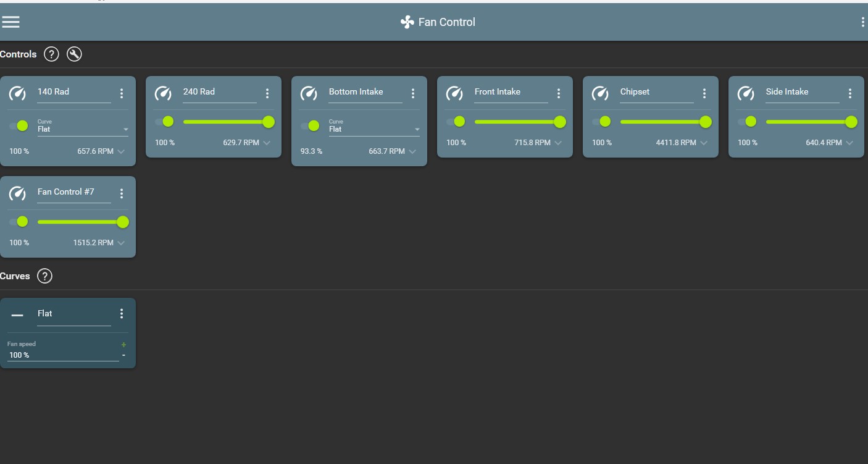Click the green plus on the Flat curve card

(123, 344)
